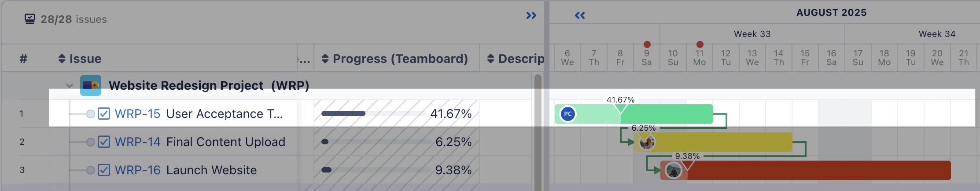Viewport: 980px width, 191px height.
Task: Select the red Launch Website Gantt bar
Action: tap(814, 170)
